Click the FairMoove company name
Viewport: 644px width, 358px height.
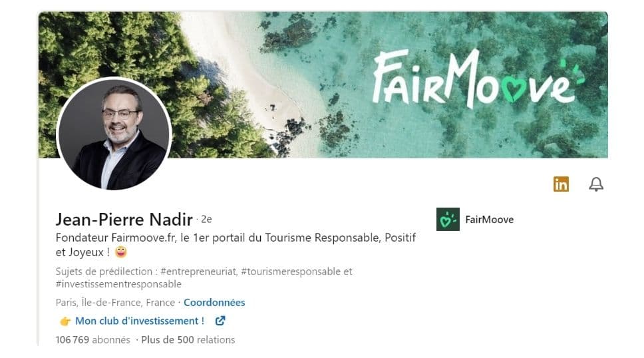point(489,220)
